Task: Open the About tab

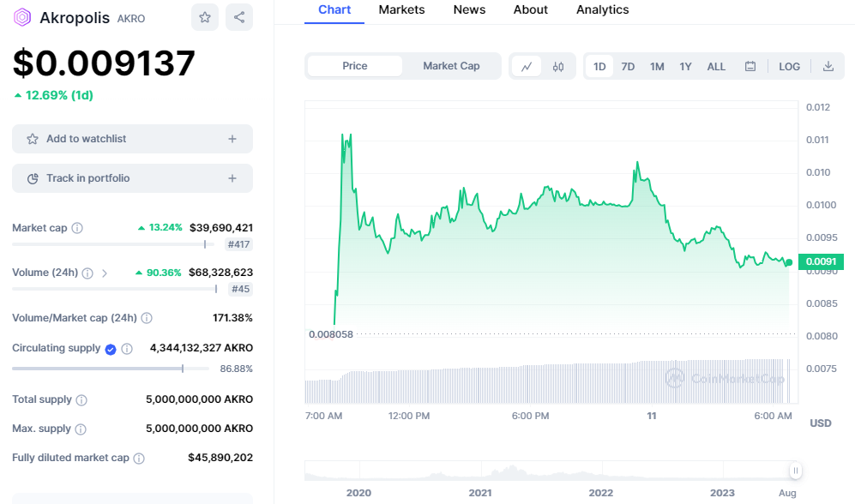Action: pyautogui.click(x=531, y=9)
